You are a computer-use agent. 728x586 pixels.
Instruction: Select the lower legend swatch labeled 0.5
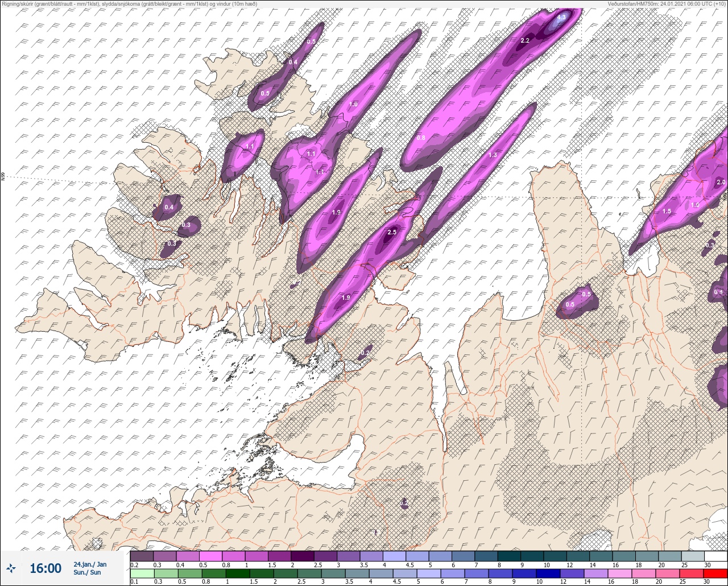(189, 573)
